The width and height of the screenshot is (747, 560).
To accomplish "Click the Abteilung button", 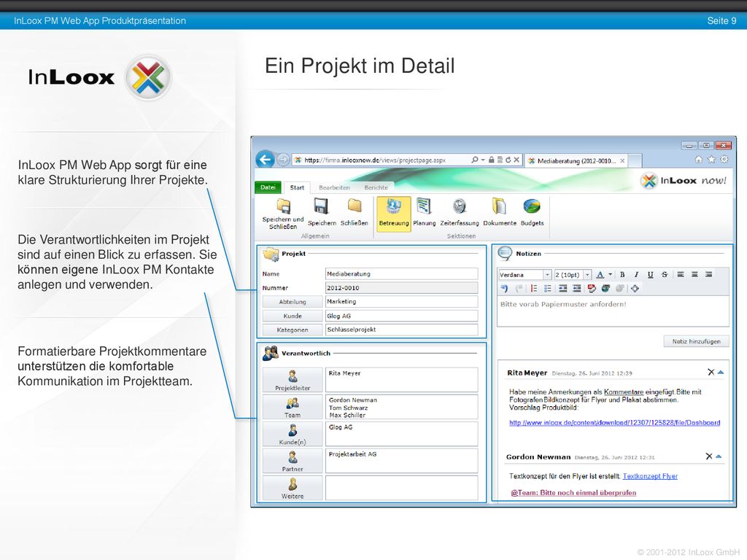I will pos(292,302).
